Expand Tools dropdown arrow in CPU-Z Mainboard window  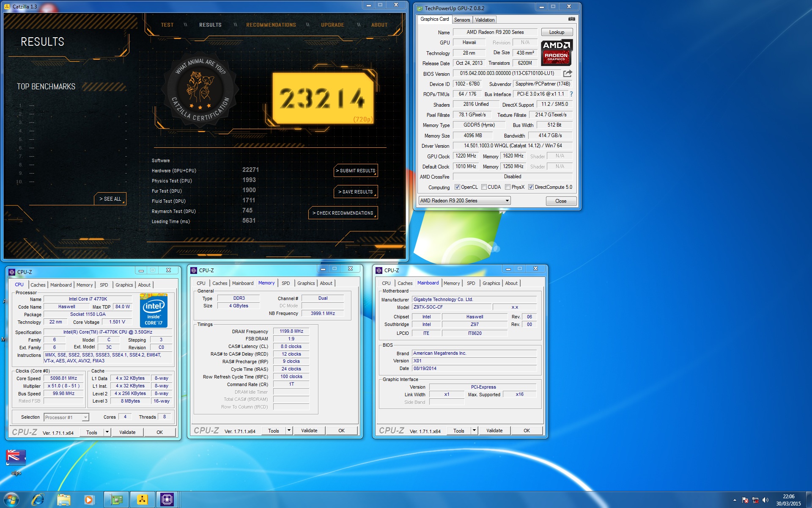tap(474, 431)
